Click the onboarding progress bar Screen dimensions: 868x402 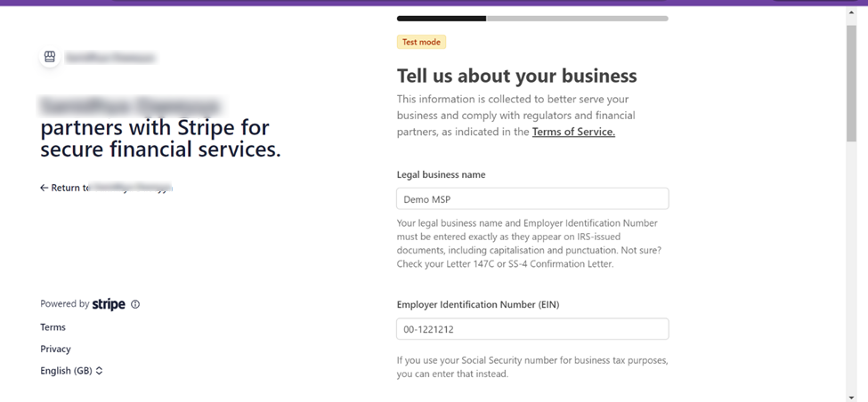pyautogui.click(x=531, y=18)
